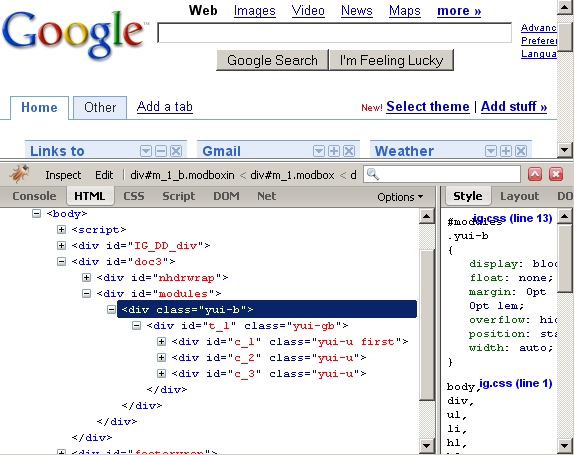Open the Video link
The image size is (574, 455).
pos(308,11)
